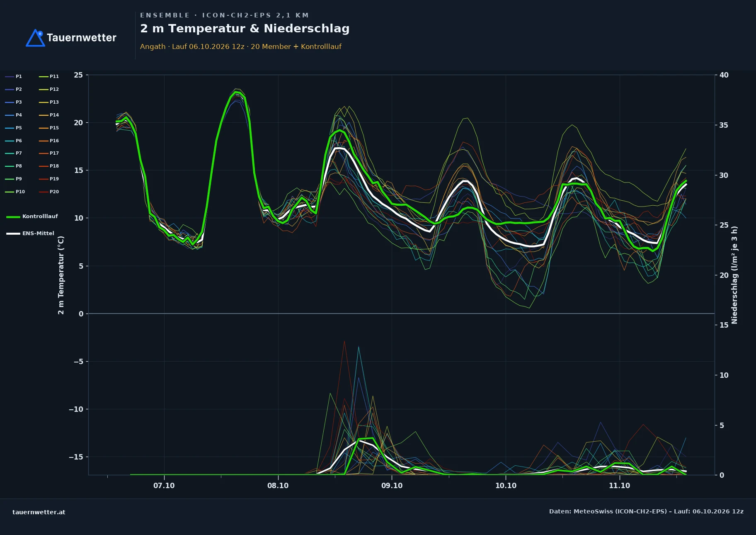
Task: Select the P10 legend entry
Action: (x=15, y=192)
